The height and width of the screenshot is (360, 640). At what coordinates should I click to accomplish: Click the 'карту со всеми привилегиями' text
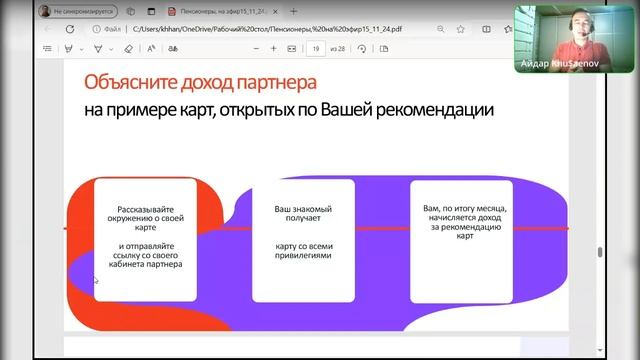[x=303, y=251]
